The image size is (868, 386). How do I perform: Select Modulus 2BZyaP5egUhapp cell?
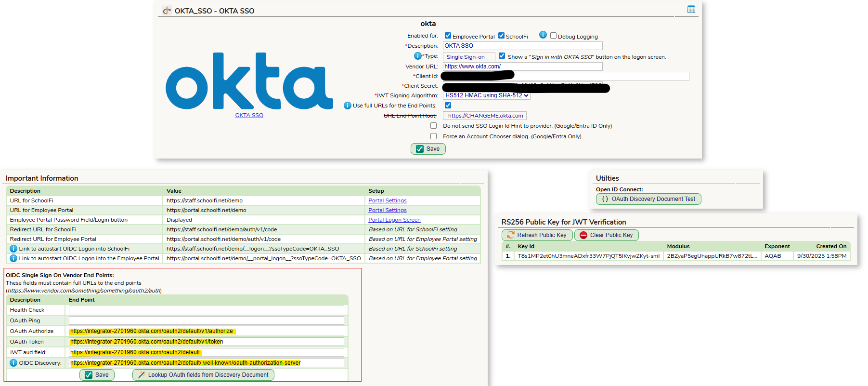point(712,256)
